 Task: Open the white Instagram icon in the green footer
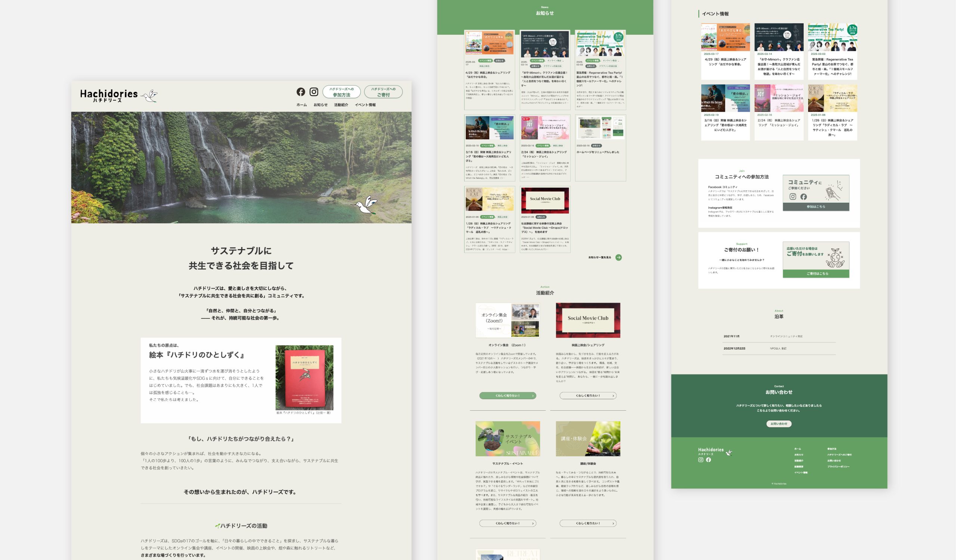point(701,460)
